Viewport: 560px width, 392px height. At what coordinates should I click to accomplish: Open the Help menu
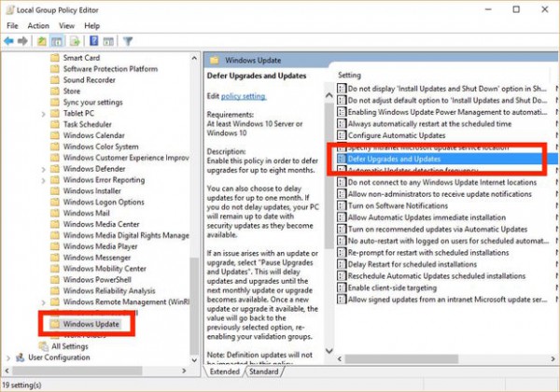tap(91, 26)
